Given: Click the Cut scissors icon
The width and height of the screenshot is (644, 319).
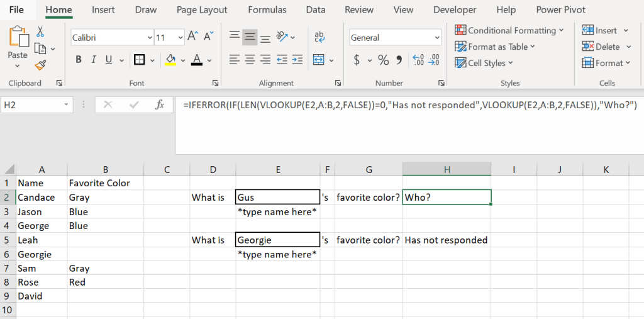Looking at the screenshot, I should [40, 31].
